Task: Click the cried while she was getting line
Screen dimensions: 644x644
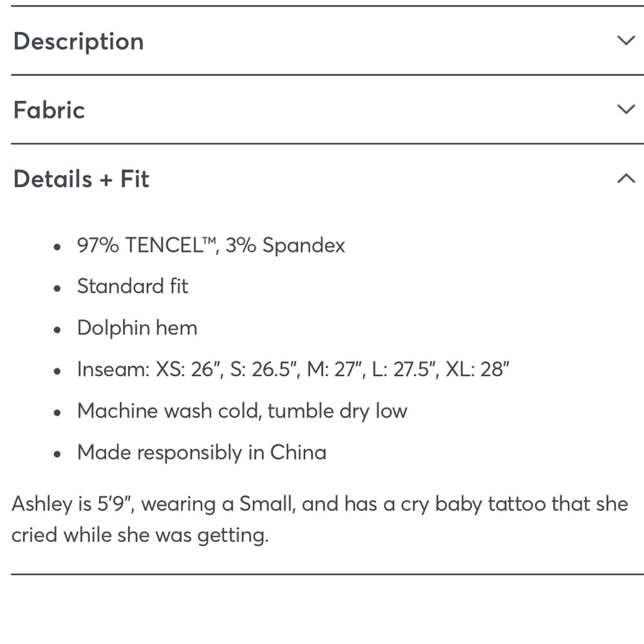Action: point(140,535)
